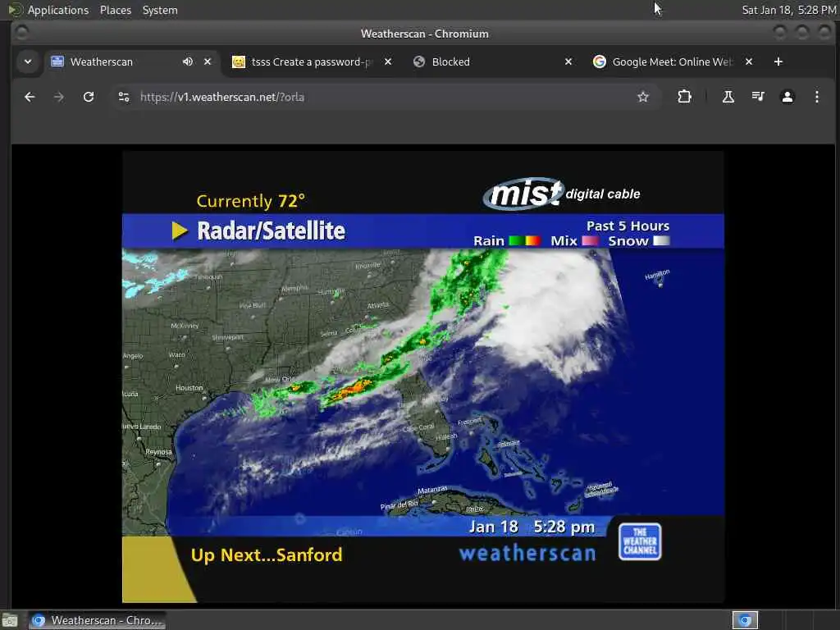The width and height of the screenshot is (840, 630).
Task: Click the show desktop icon in bottom panel
Action: (x=10, y=621)
